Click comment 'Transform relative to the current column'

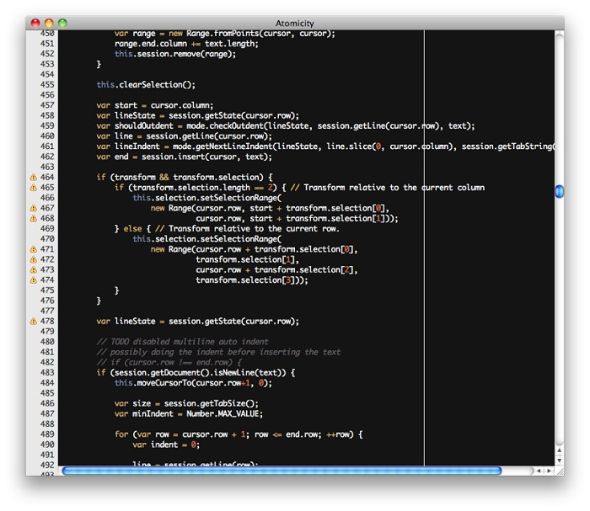(x=394, y=187)
